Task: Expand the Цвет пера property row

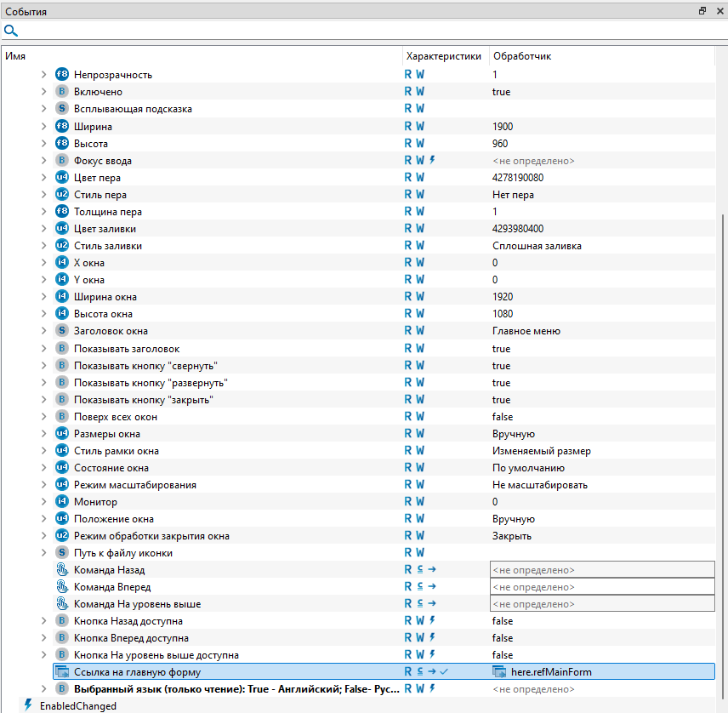Action: click(x=44, y=178)
